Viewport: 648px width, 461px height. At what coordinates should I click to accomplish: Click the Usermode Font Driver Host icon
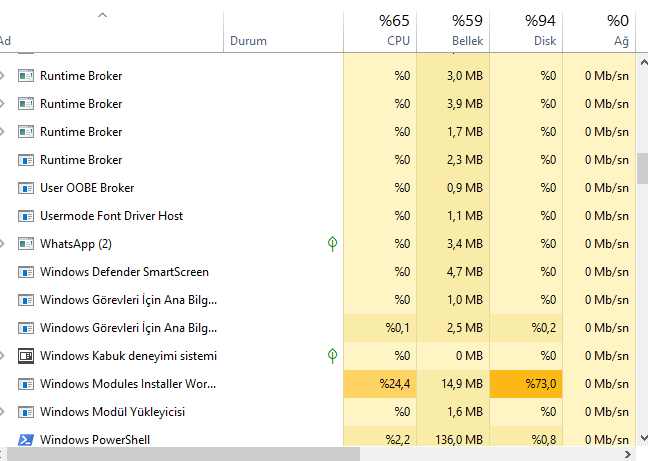[26, 216]
